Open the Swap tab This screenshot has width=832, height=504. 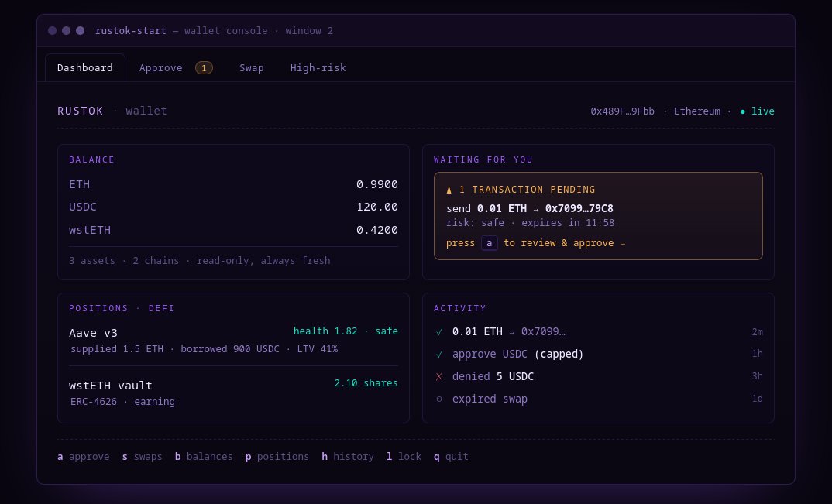(x=252, y=68)
